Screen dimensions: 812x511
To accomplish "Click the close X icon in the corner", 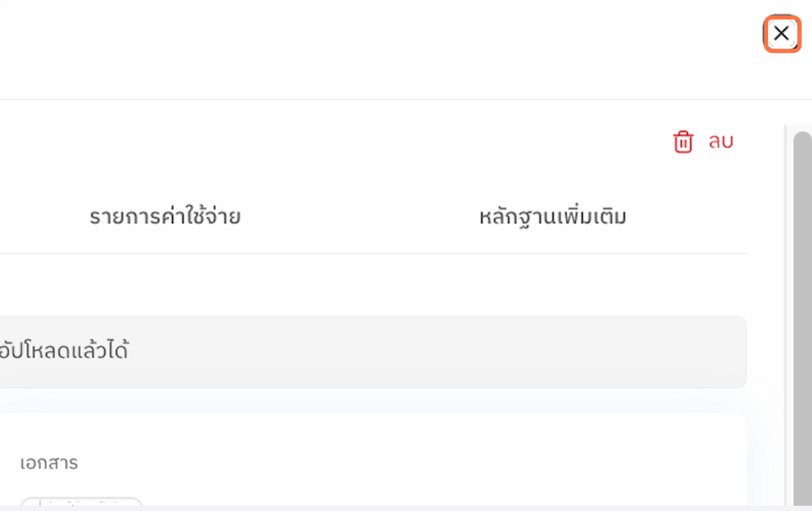I will [782, 34].
